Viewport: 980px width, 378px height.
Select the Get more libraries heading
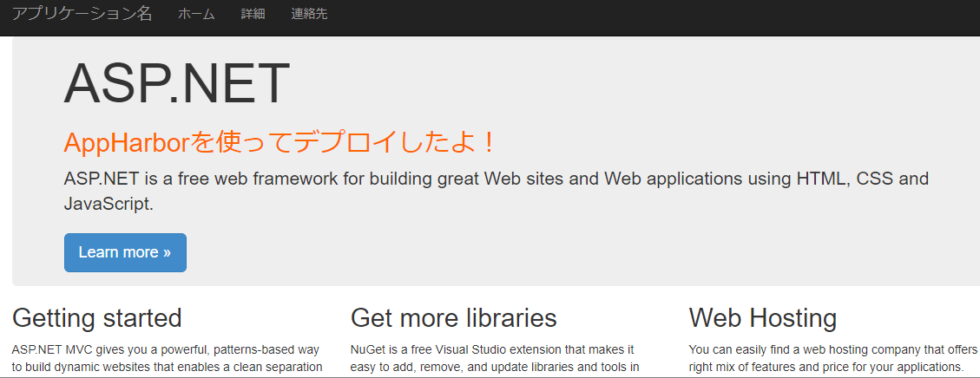[x=453, y=317]
